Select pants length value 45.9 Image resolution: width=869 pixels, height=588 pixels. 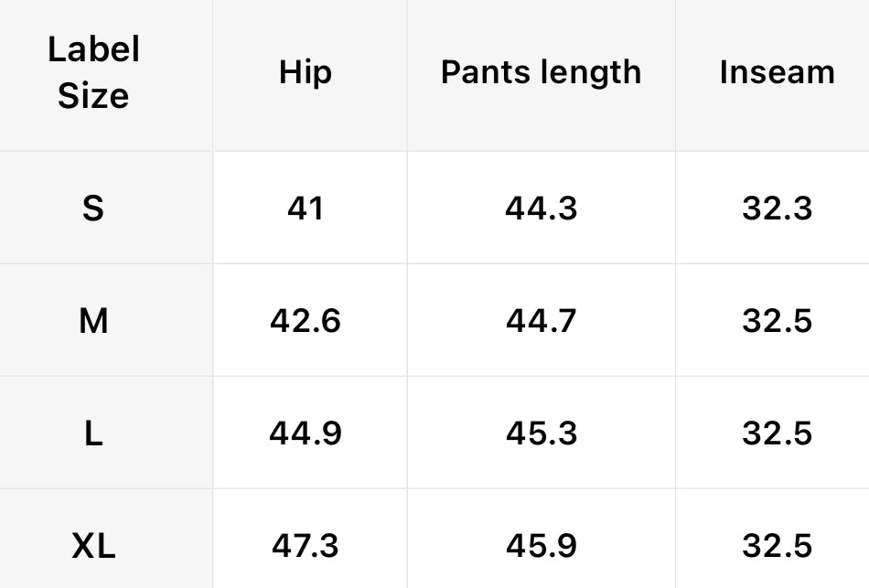[541, 546]
